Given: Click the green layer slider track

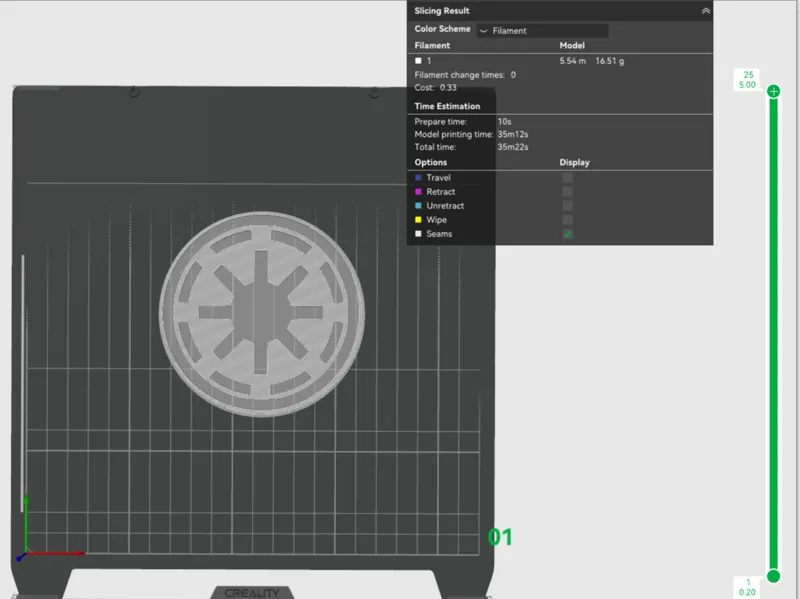Looking at the screenshot, I should click(x=773, y=332).
